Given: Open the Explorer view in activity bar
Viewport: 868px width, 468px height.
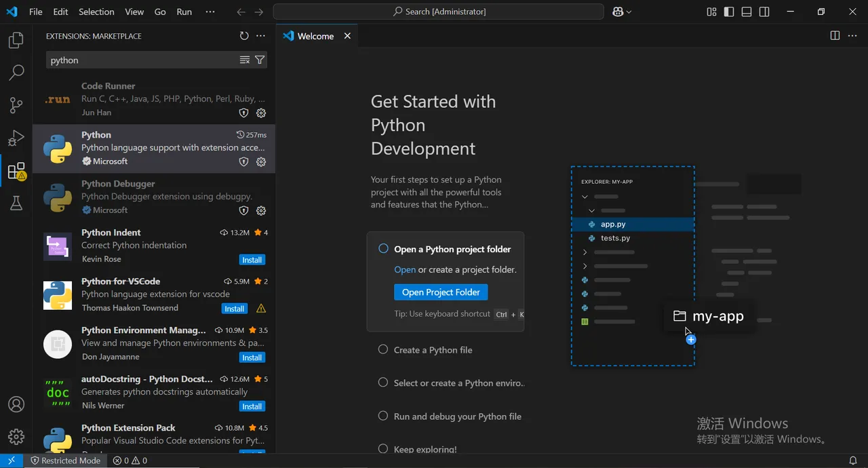Looking at the screenshot, I should point(16,40).
